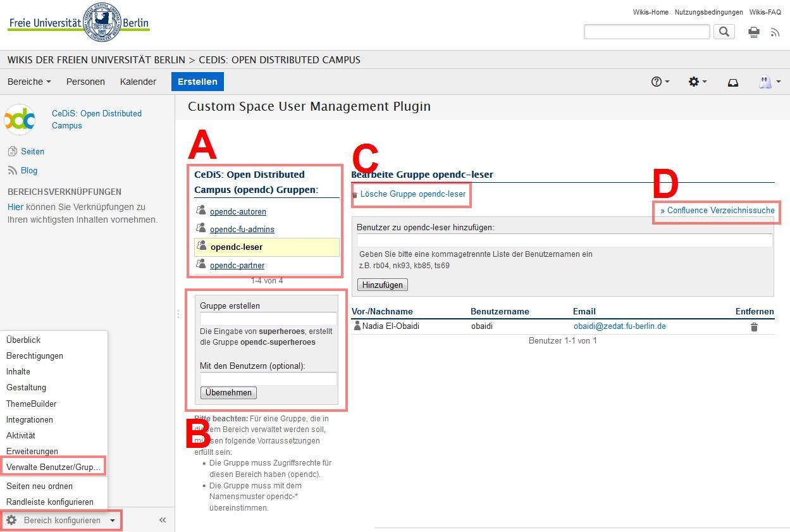
Task: Open the Wikis-Home link
Action: [x=651, y=12]
